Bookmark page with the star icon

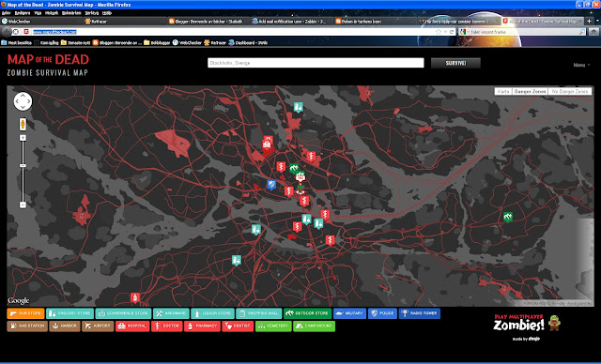click(x=439, y=32)
